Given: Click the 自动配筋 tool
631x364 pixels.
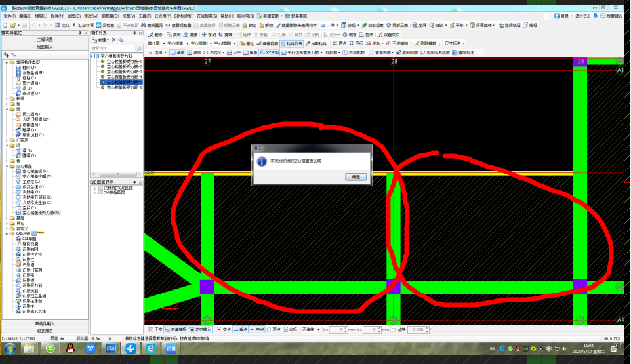Looking at the screenshot, I should [x=354, y=52].
